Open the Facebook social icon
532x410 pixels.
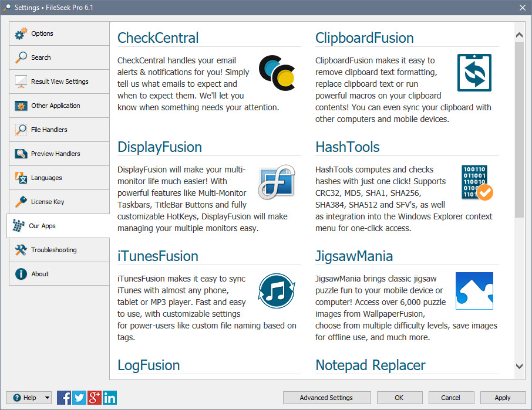[64, 398]
